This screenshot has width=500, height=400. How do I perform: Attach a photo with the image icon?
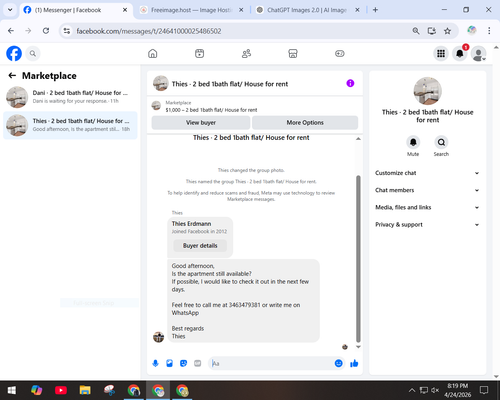[169, 363]
